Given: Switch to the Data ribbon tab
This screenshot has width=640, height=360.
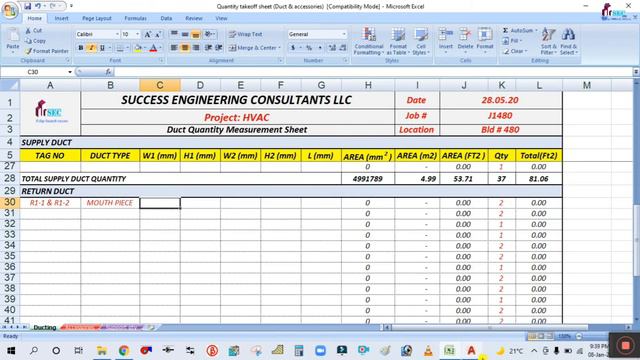Looking at the screenshot, I should tap(166, 18).
